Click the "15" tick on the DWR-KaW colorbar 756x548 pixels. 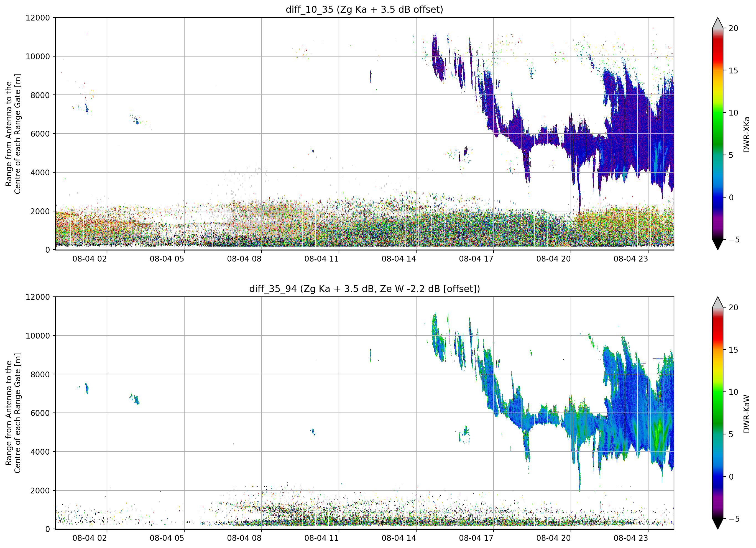click(733, 350)
